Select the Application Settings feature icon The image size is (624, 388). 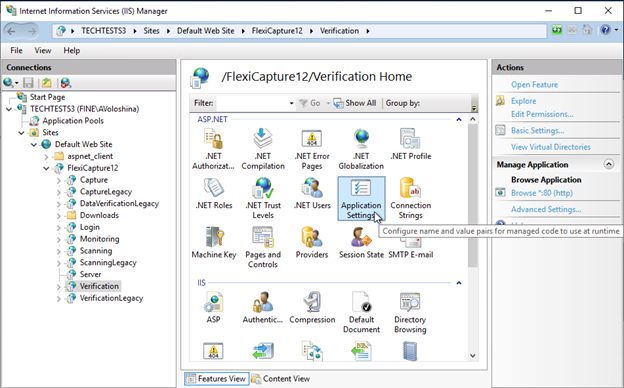coord(361,198)
